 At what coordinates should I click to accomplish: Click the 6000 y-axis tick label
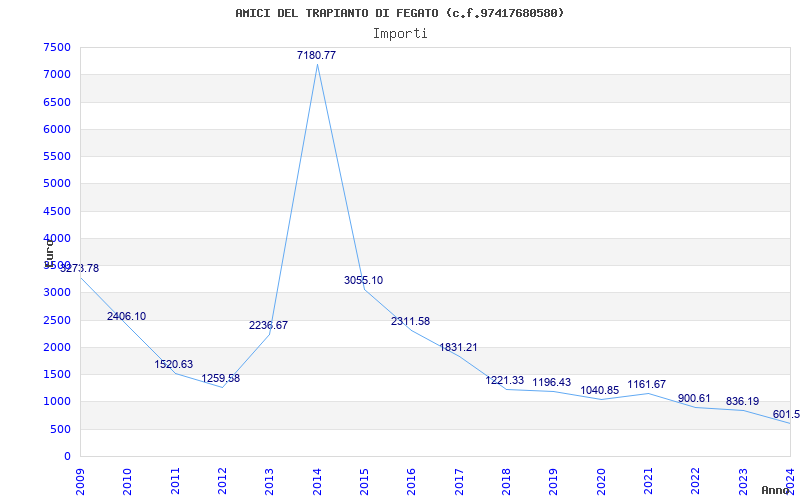[x=57, y=129]
